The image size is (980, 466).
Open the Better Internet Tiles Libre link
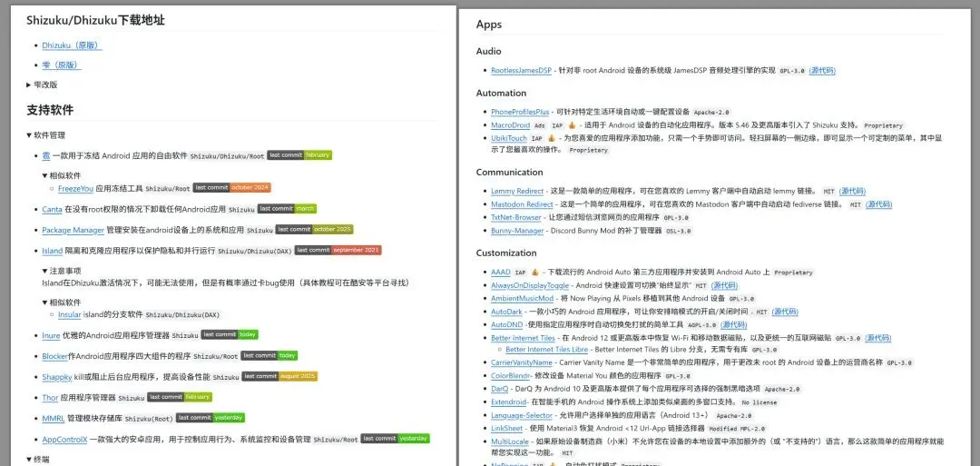(x=546, y=350)
